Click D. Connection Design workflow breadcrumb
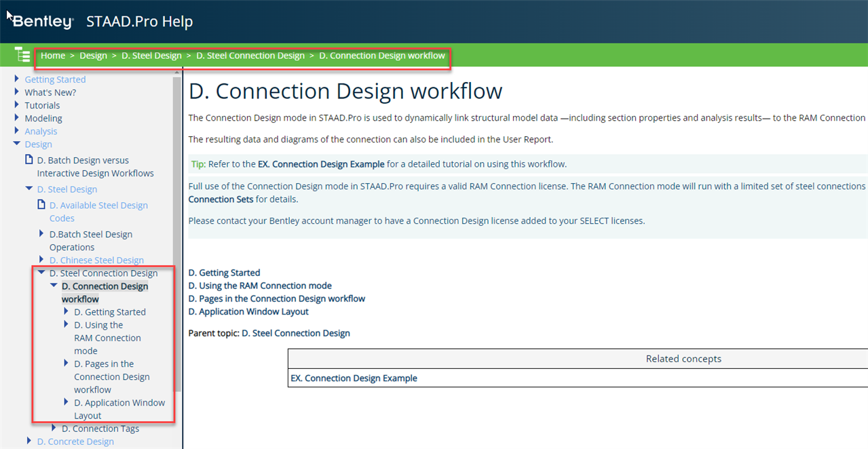 [382, 56]
